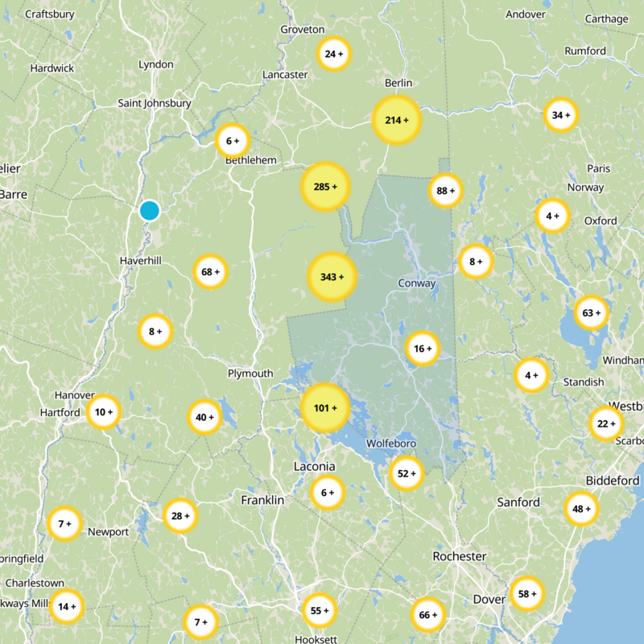Viewport: 644px width, 644px height.
Task: Select the Groveton town label
Action: (303, 30)
